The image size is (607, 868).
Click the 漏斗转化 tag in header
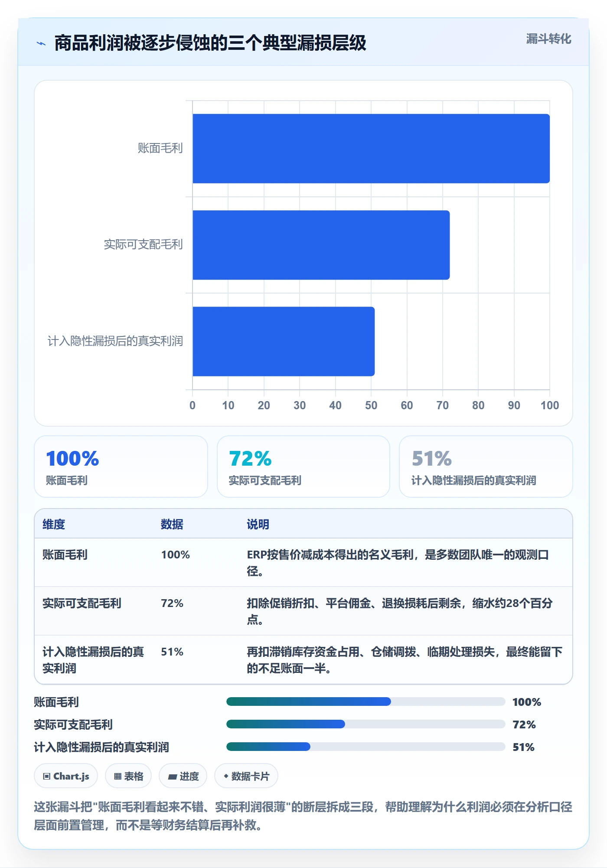548,39
